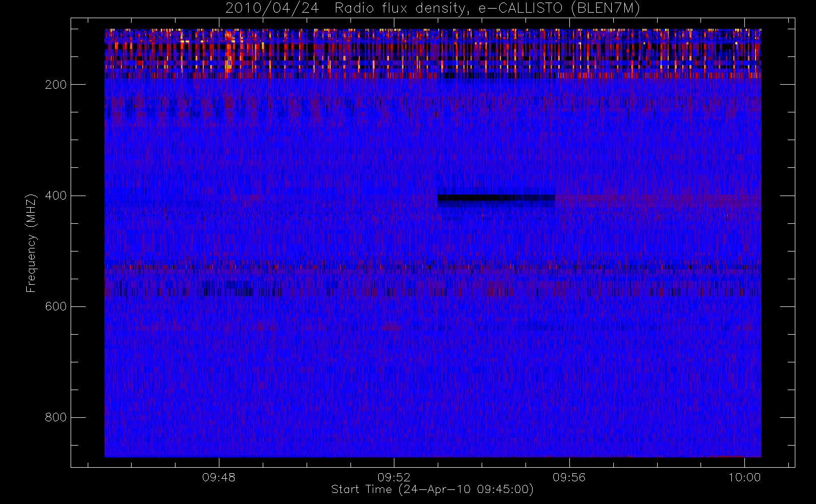Click the 'Start Time (24-Apr-10 09:45:00)' label

(x=432, y=489)
